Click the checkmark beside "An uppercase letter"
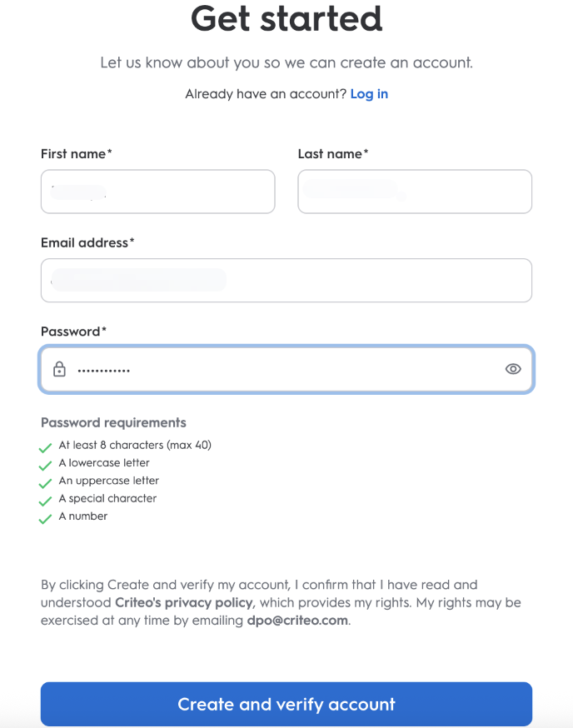The image size is (573, 728). tap(46, 482)
